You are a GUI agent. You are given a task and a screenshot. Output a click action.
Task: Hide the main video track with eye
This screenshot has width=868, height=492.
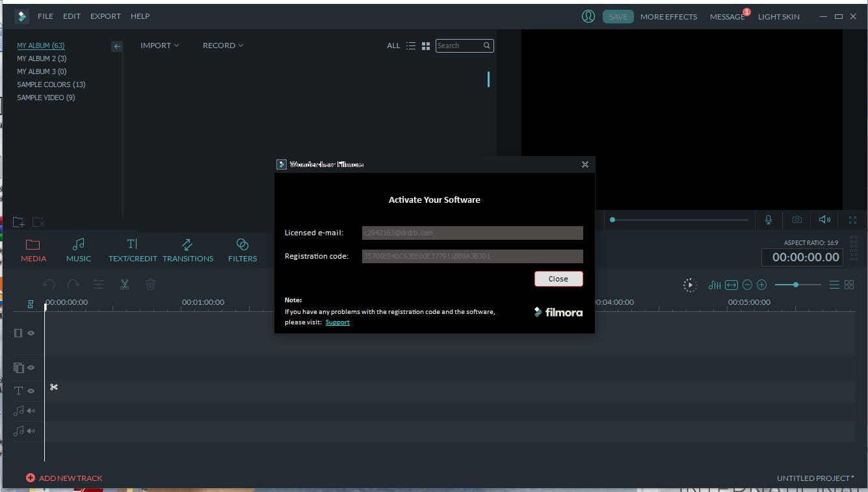pyautogui.click(x=31, y=333)
